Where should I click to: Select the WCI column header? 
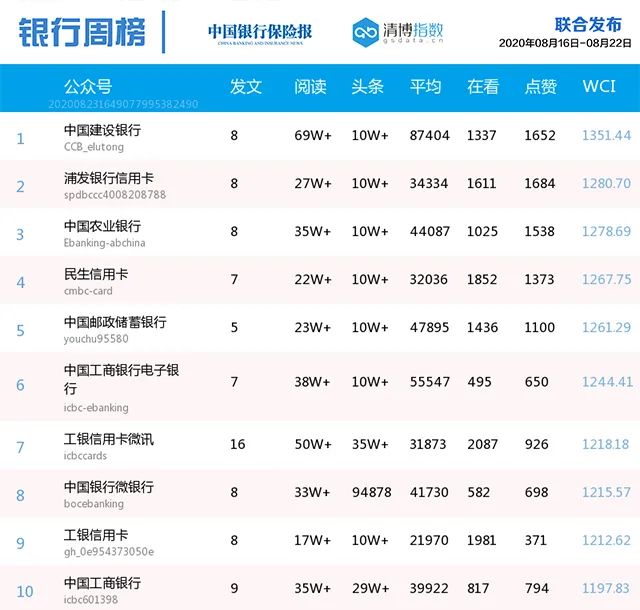click(x=599, y=86)
